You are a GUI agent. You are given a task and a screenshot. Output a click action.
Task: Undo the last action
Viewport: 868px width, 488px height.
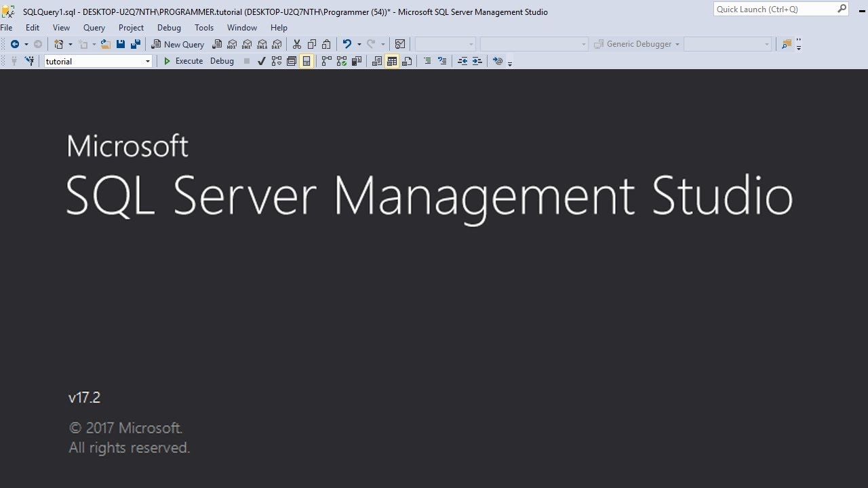pos(347,44)
